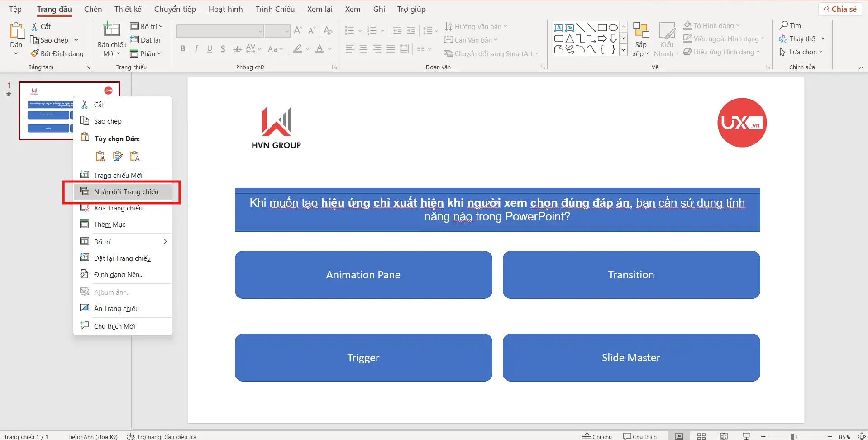Click the slide title question text box

click(x=497, y=210)
